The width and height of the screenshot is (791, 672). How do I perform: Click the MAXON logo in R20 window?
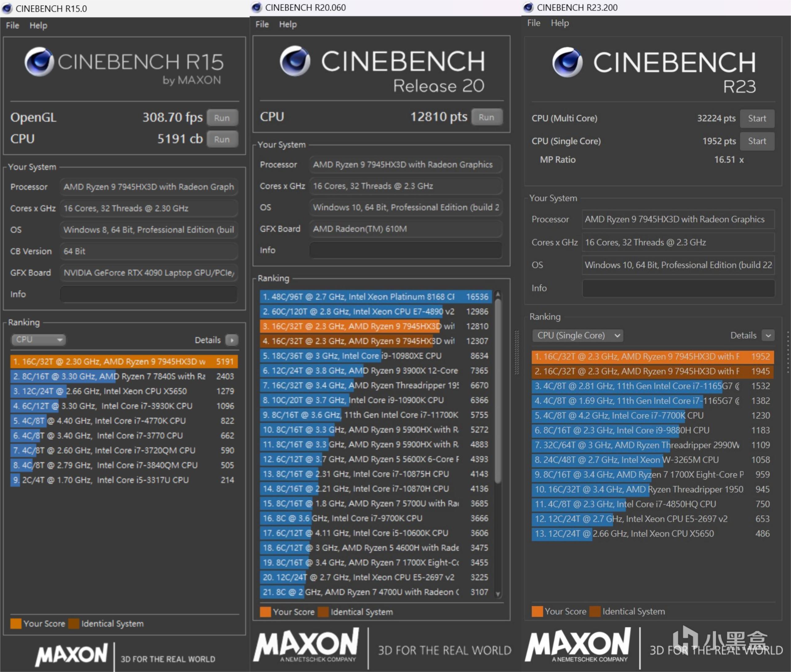click(x=306, y=645)
